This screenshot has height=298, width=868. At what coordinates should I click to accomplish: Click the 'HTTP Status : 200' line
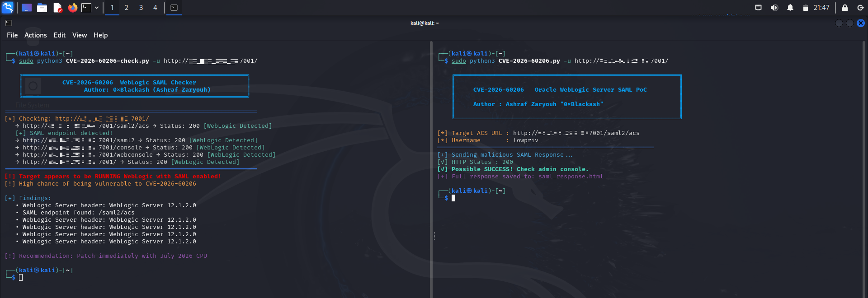[x=475, y=162]
